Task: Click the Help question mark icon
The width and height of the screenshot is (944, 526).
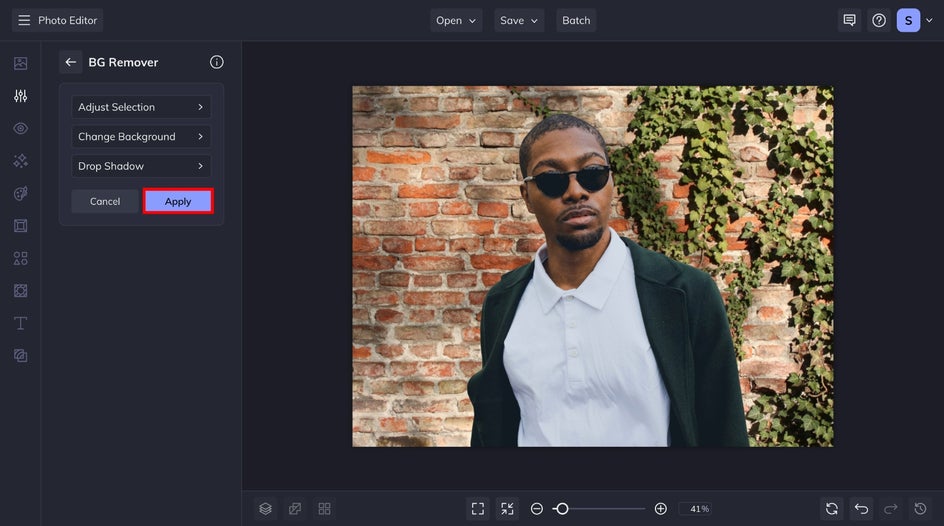Action: coord(879,20)
